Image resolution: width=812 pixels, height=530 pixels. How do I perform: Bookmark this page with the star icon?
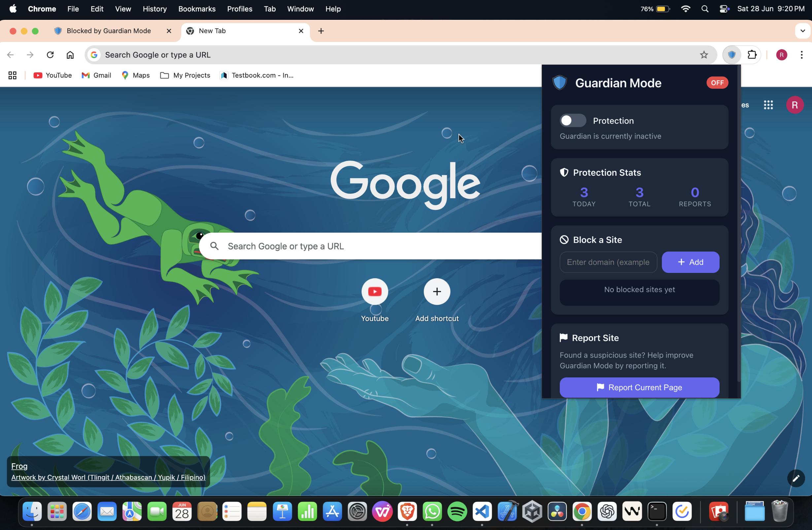click(704, 55)
